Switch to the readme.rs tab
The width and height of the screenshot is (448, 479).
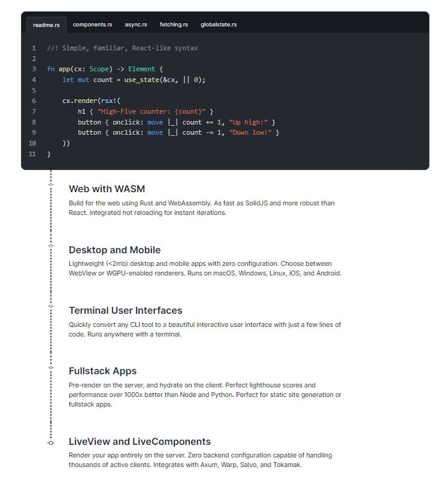[46, 25]
